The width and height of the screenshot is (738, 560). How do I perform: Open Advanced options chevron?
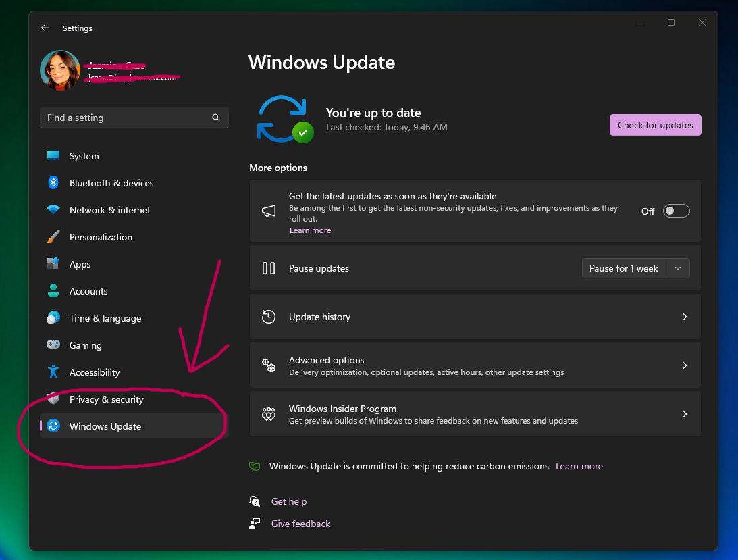click(x=685, y=365)
